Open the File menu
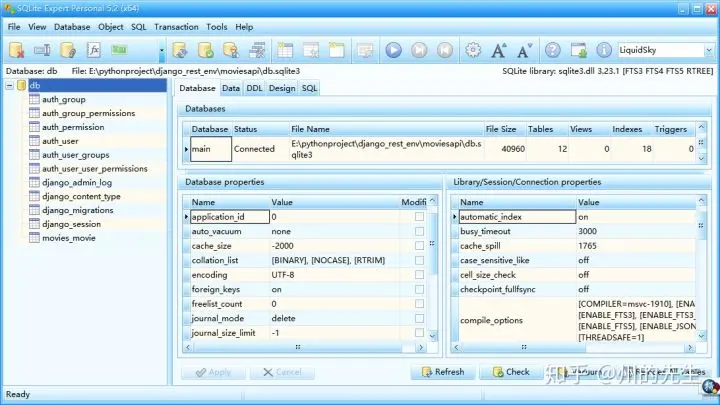The image size is (720, 405). click(x=14, y=27)
